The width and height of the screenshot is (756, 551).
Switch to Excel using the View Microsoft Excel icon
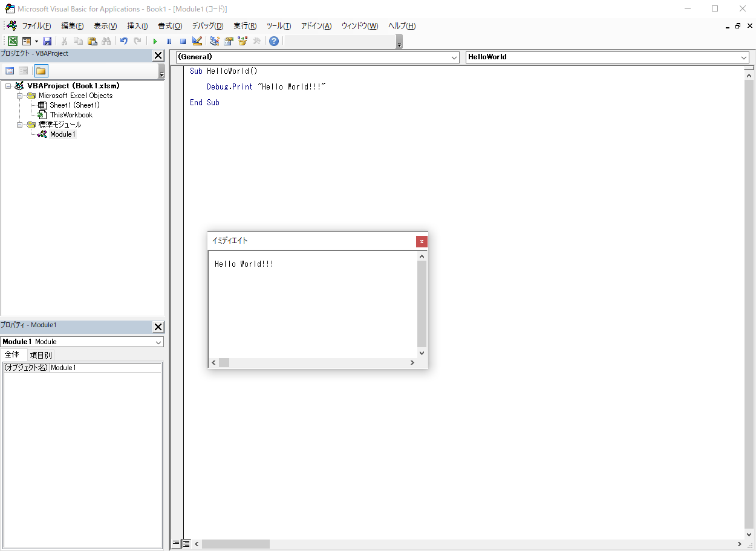[12, 41]
